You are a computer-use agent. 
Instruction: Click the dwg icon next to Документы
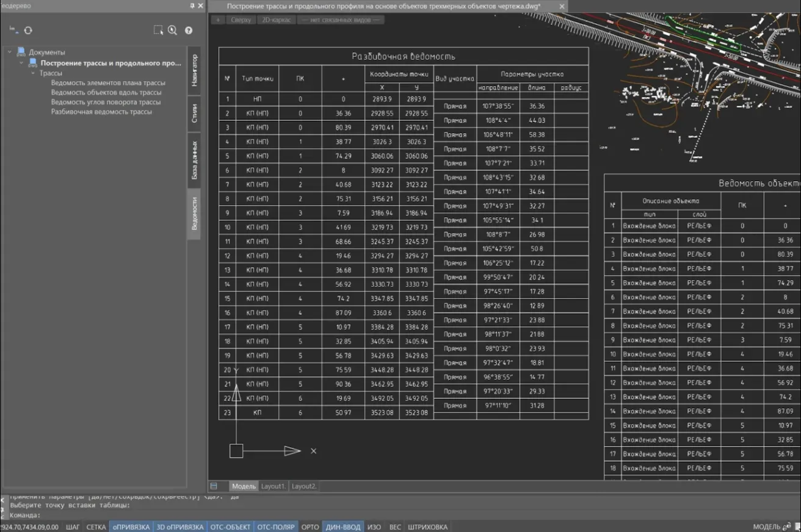21,52
